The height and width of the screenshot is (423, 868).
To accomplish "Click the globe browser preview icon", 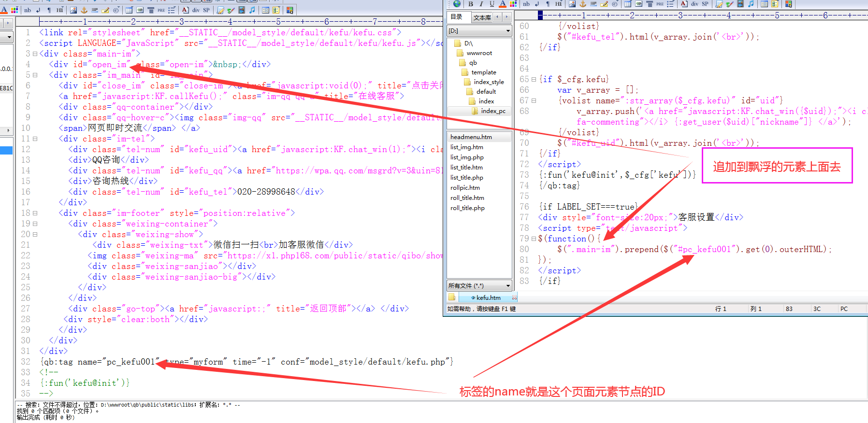I will click(x=457, y=4).
